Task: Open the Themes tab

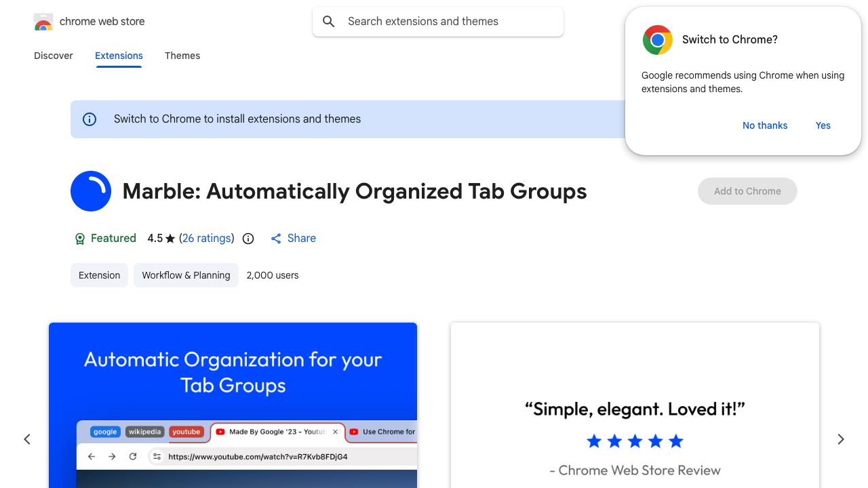Action: [x=182, y=56]
